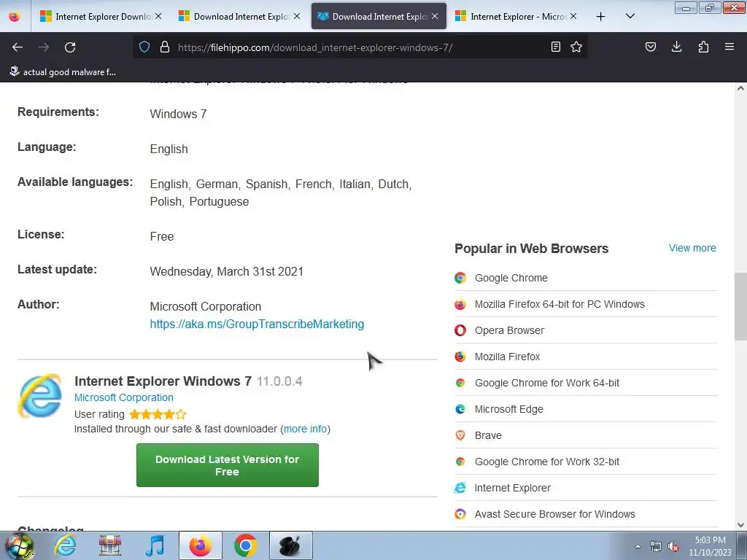Open Google Chrome in popular list
The height and width of the screenshot is (560, 747).
[511, 278]
